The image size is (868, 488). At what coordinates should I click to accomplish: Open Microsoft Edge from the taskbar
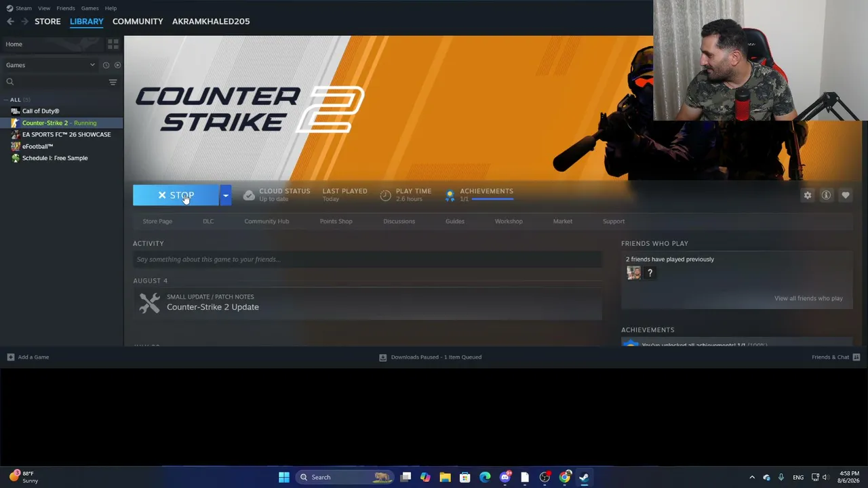(485, 477)
